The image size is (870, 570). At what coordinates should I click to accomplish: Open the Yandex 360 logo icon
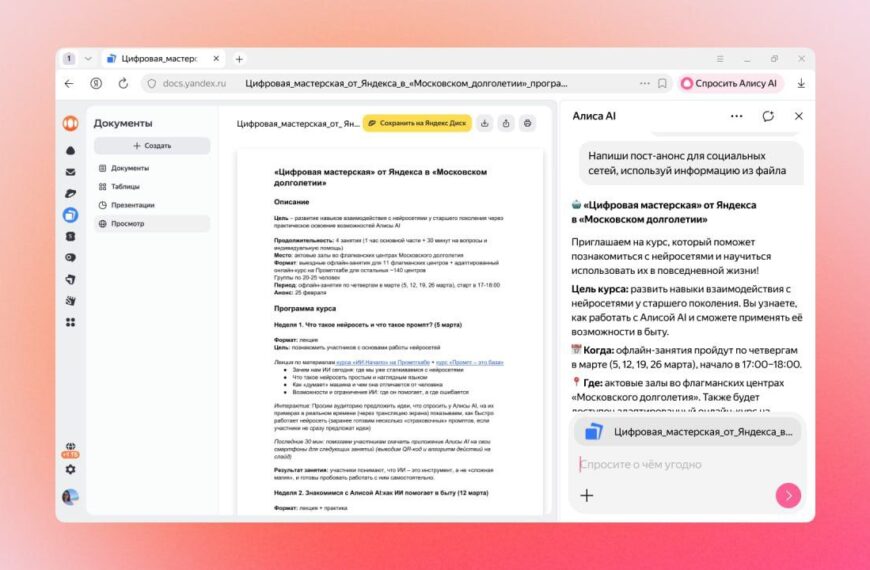tap(70, 123)
